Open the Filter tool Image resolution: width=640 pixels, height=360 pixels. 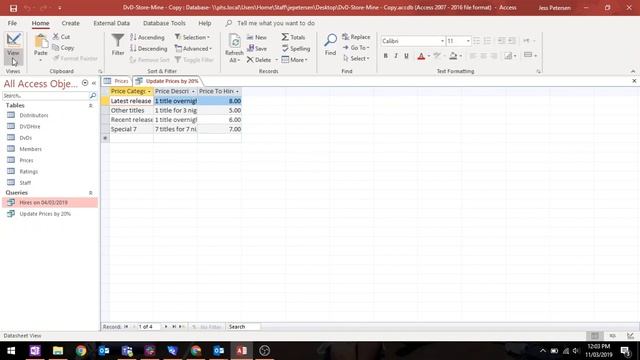118,44
